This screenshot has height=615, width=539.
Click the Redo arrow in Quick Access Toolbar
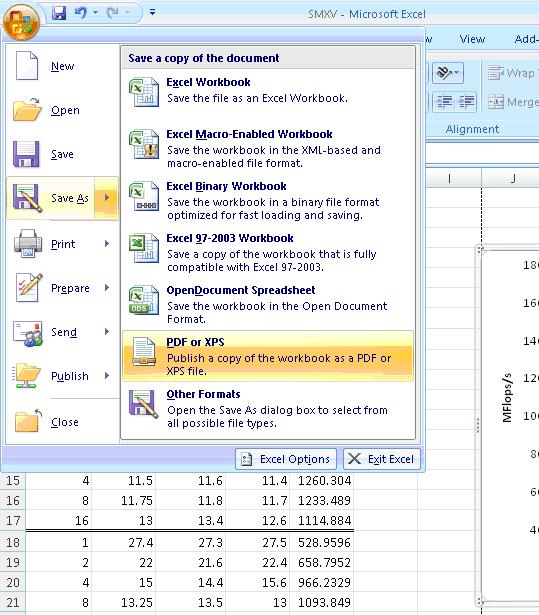coord(113,13)
